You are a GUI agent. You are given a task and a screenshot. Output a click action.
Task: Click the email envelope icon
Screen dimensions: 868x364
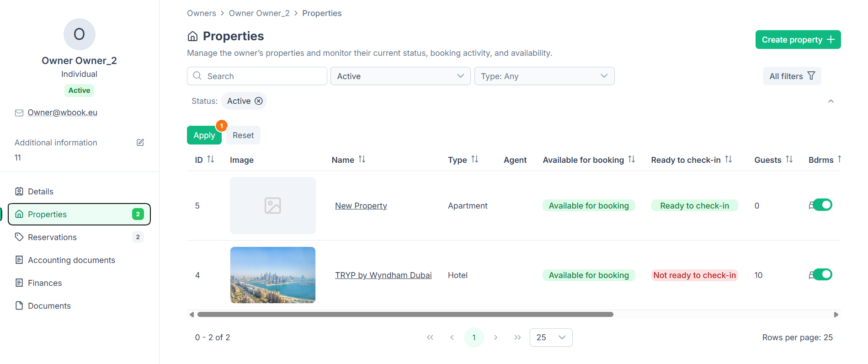(x=19, y=113)
